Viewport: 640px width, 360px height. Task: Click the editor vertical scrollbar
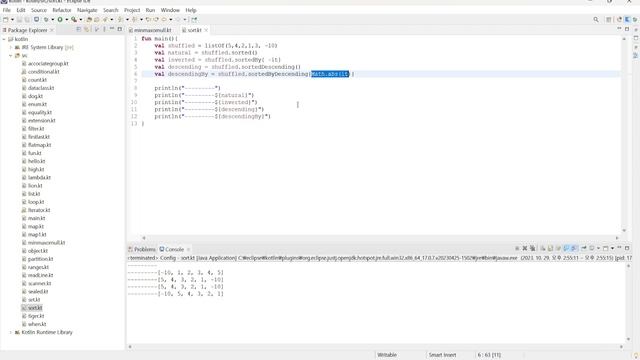pos(624,135)
